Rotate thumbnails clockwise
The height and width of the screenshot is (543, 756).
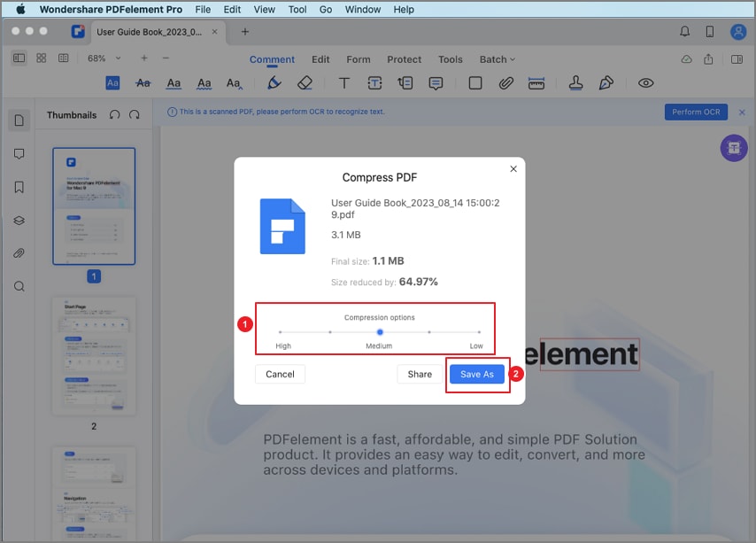(x=135, y=115)
